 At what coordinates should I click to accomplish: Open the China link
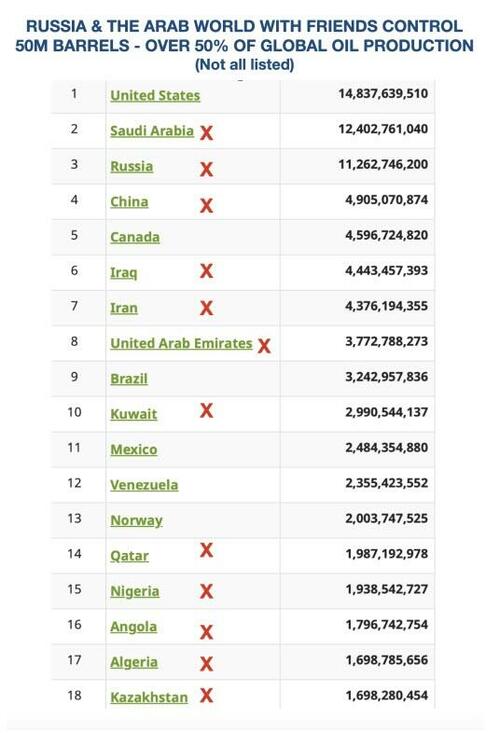129,202
